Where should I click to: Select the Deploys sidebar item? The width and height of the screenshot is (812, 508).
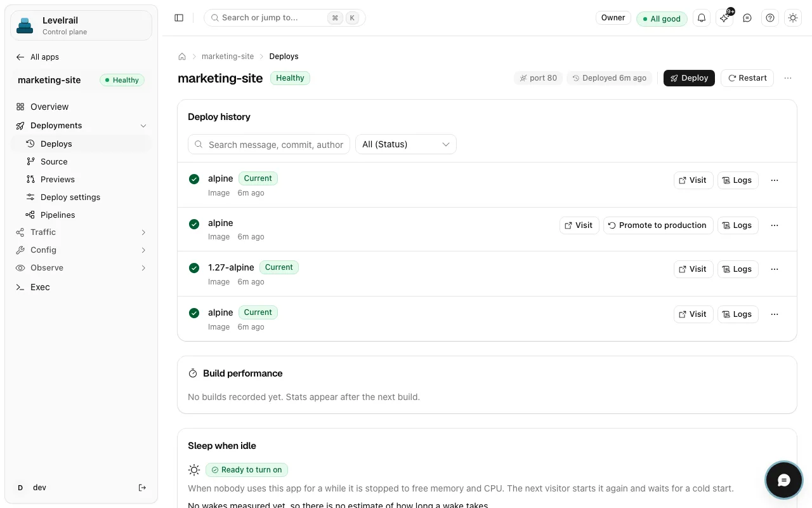pyautogui.click(x=81, y=144)
